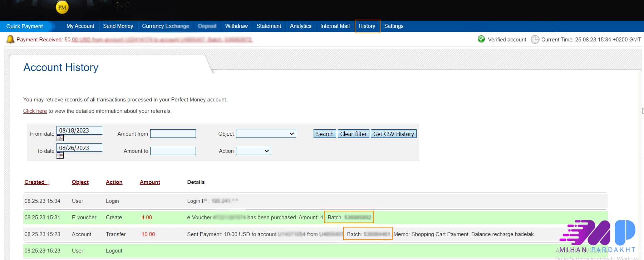Click the Amount from input field
Image resolution: width=644 pixels, height=260 pixels.
click(x=173, y=134)
